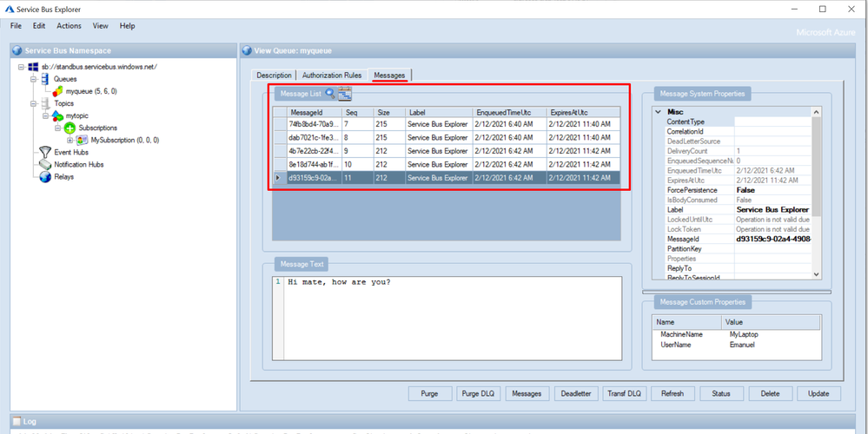Select the MySubscription (0, 0, 0) icon
Screen dimensions: 868x434
click(x=82, y=140)
